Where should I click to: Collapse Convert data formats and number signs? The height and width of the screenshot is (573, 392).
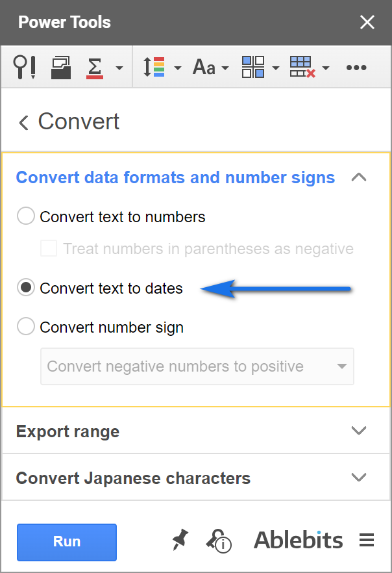(x=358, y=177)
